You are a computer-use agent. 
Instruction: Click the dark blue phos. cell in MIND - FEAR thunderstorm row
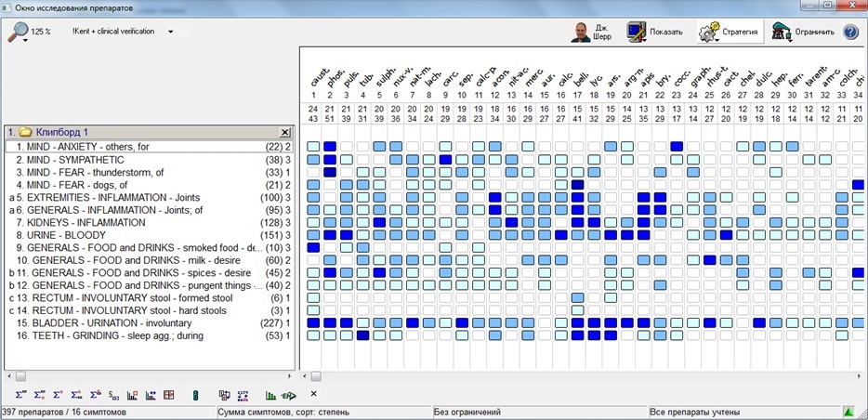[x=330, y=172]
